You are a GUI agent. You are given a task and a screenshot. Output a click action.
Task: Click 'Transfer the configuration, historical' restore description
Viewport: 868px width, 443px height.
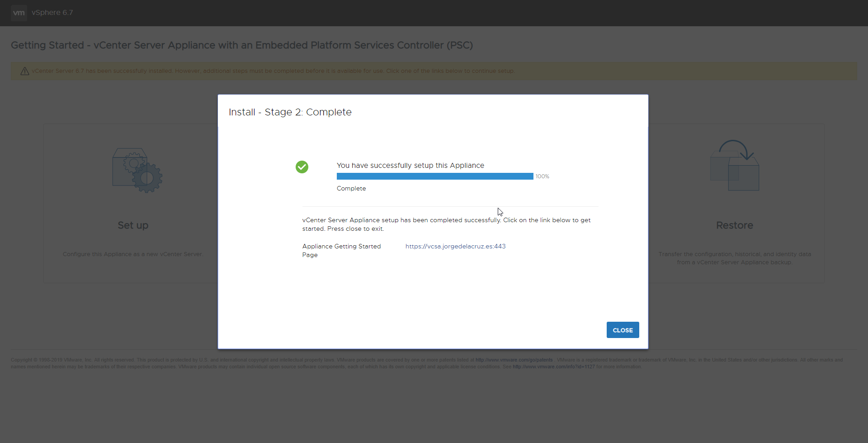pos(735,258)
